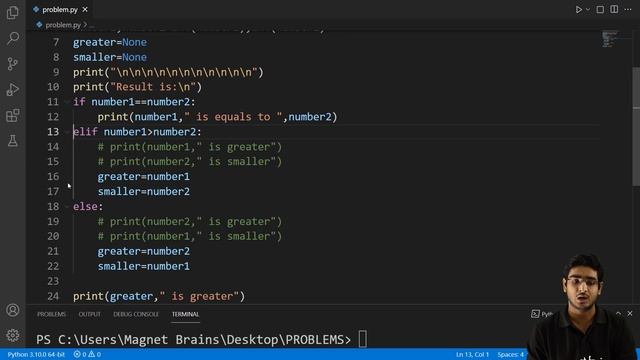This screenshot has width=640, height=360.
Task: Switch to the PROBLEMS panel tab
Action: (x=51, y=314)
